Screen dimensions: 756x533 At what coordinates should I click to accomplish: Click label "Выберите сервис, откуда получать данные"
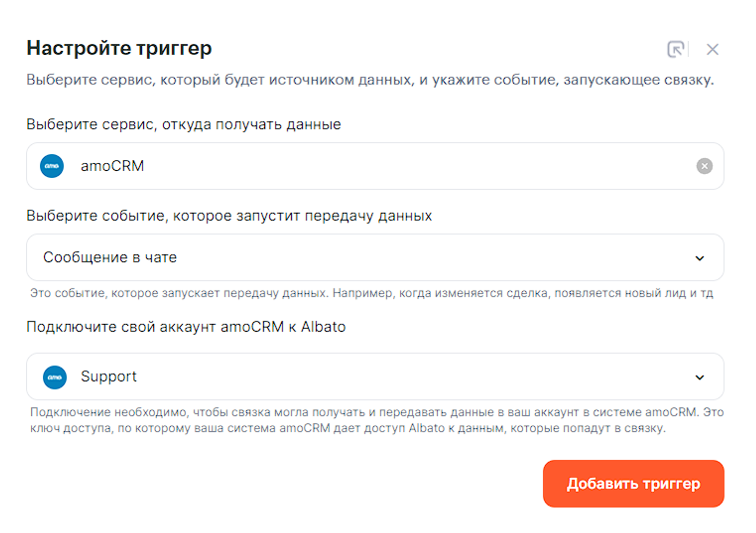(184, 124)
